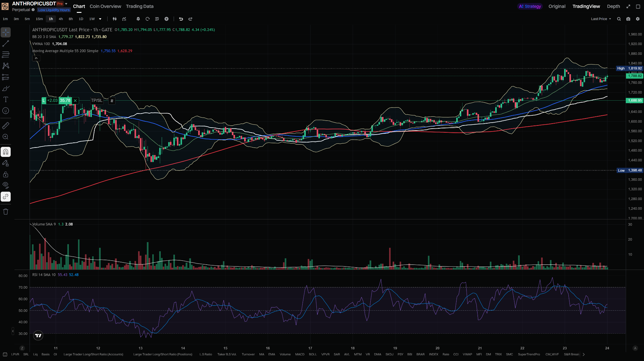Image resolution: width=644 pixels, height=361 pixels.
Task: Click the replay refresh icon
Action: click(148, 19)
